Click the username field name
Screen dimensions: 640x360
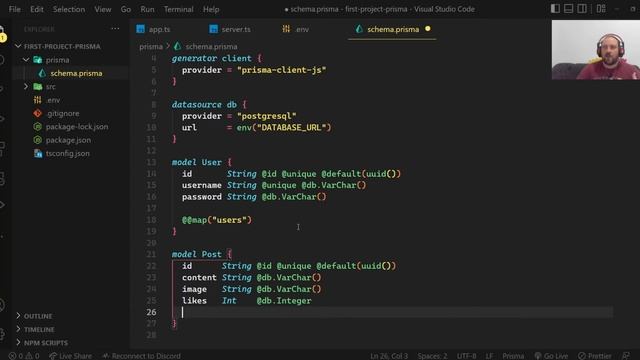(202, 185)
